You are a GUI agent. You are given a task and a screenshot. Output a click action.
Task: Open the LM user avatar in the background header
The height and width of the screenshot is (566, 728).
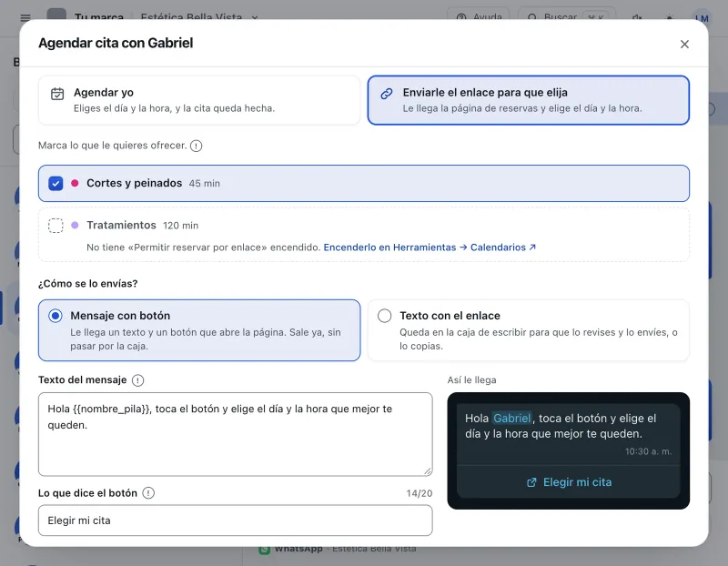[x=702, y=17]
